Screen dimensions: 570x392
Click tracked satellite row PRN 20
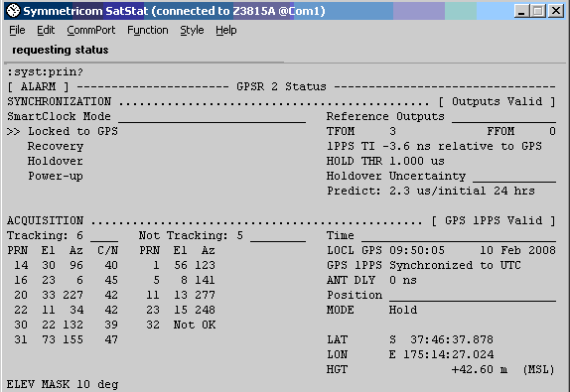(x=66, y=295)
